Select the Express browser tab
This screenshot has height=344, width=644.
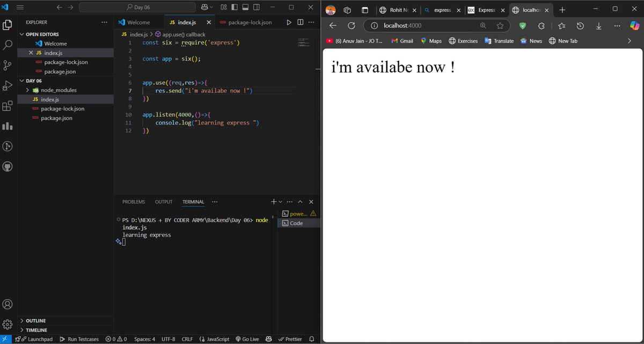tap(486, 10)
